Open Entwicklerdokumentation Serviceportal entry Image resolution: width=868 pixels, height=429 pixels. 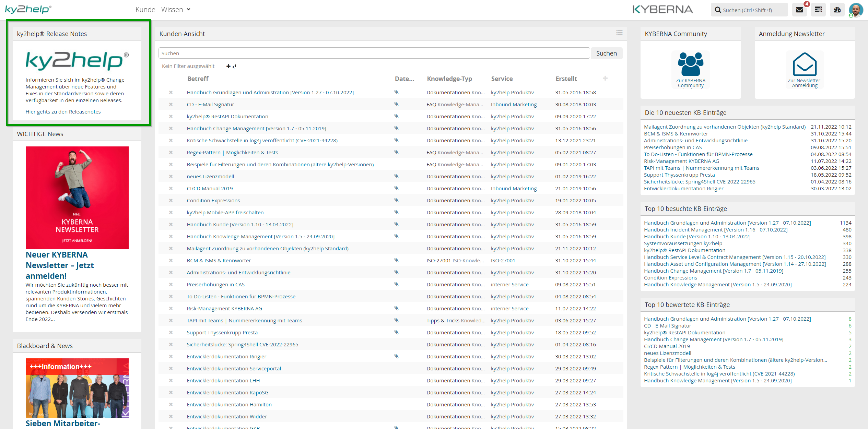(234, 368)
